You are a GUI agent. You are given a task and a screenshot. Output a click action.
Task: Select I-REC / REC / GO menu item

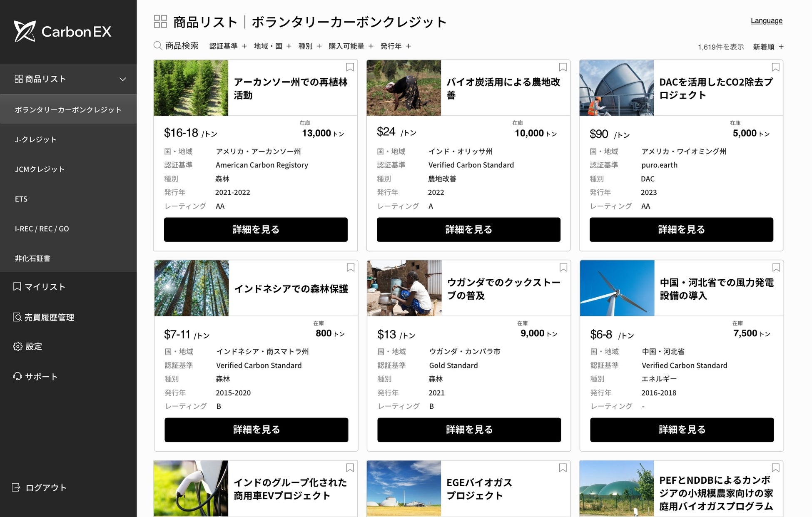point(42,229)
